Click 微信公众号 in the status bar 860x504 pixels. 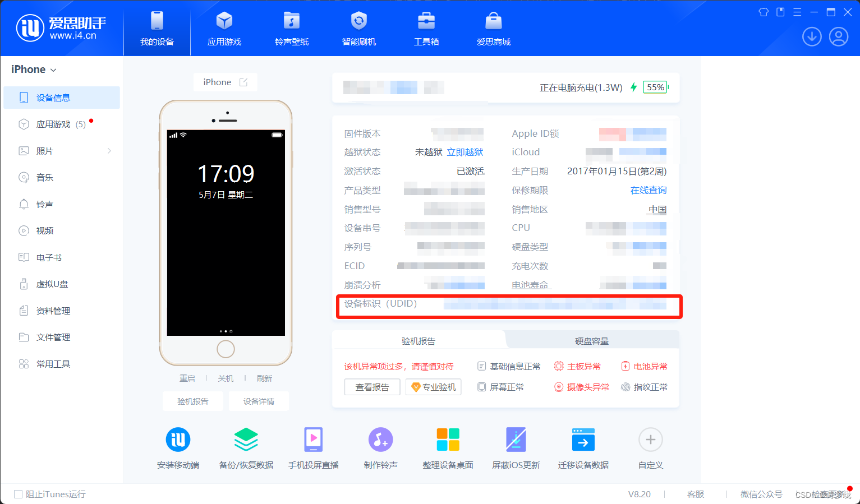(761, 494)
